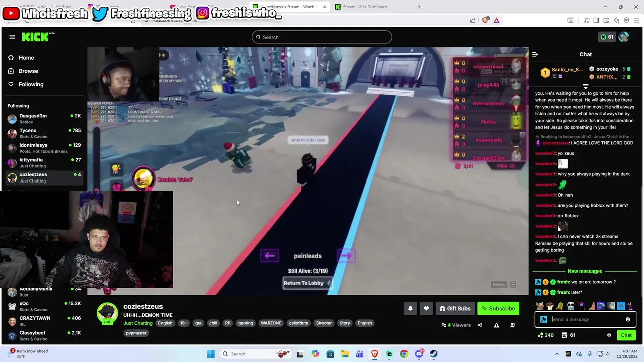Open weather widget Rain/snow ahead

[x=29, y=353]
